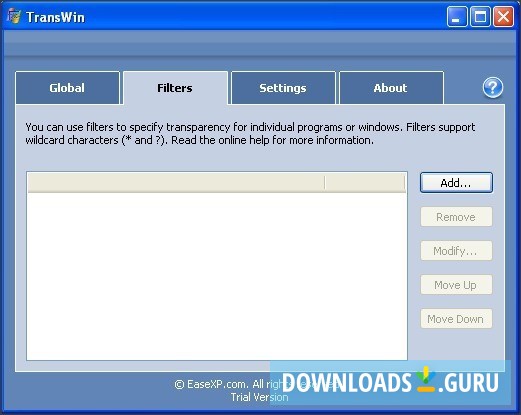The height and width of the screenshot is (415, 521).
Task: Click the Move Up button
Action: (456, 285)
